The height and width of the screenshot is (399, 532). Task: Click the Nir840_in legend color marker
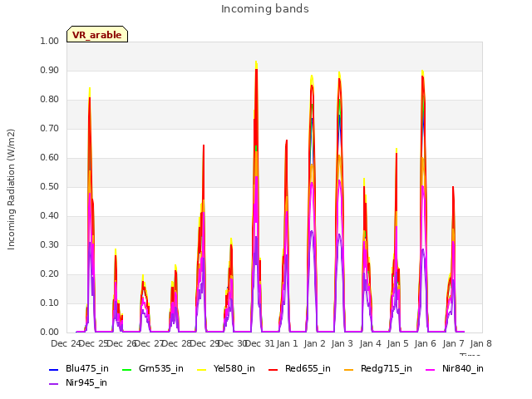(431, 369)
